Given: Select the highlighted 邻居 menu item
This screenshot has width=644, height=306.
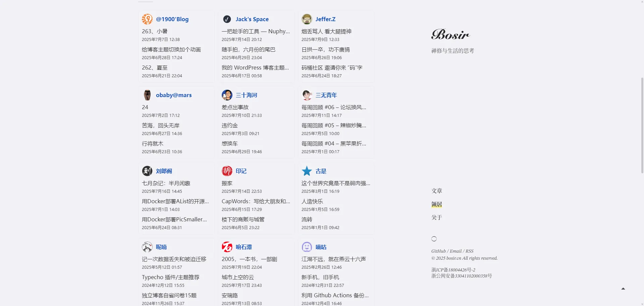Looking at the screenshot, I should [437, 204].
